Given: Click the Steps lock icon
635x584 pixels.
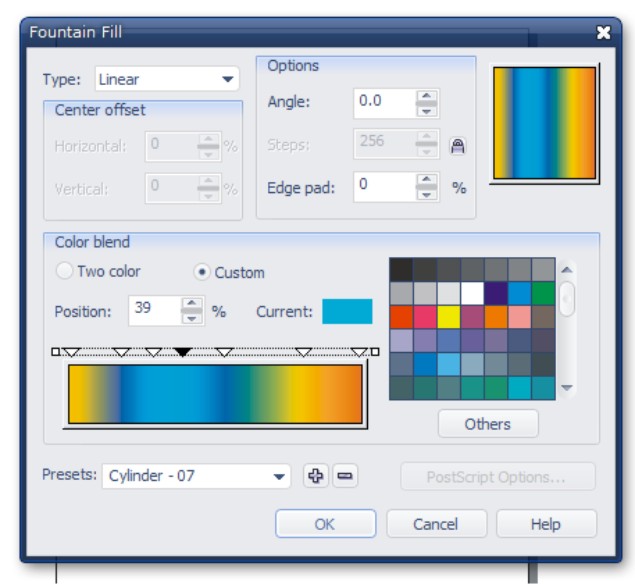Looking at the screenshot, I should (458, 146).
